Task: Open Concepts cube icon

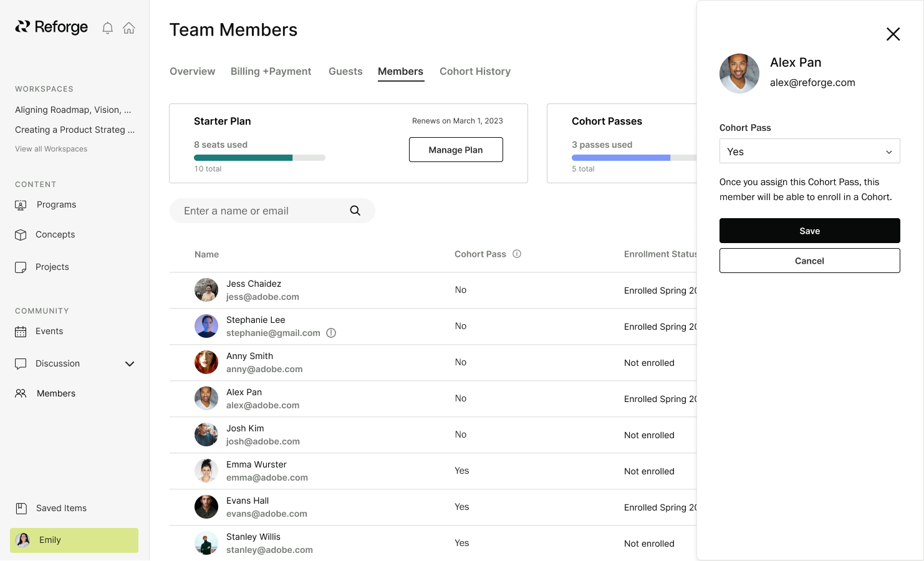Action: [x=21, y=235]
